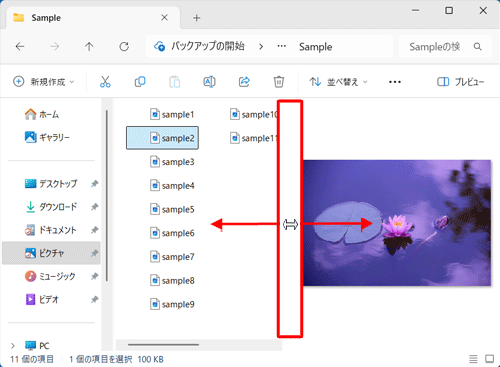Image resolution: width=500 pixels, height=367 pixels.
Task: Click the Rename icon in toolbar
Action: (x=209, y=82)
